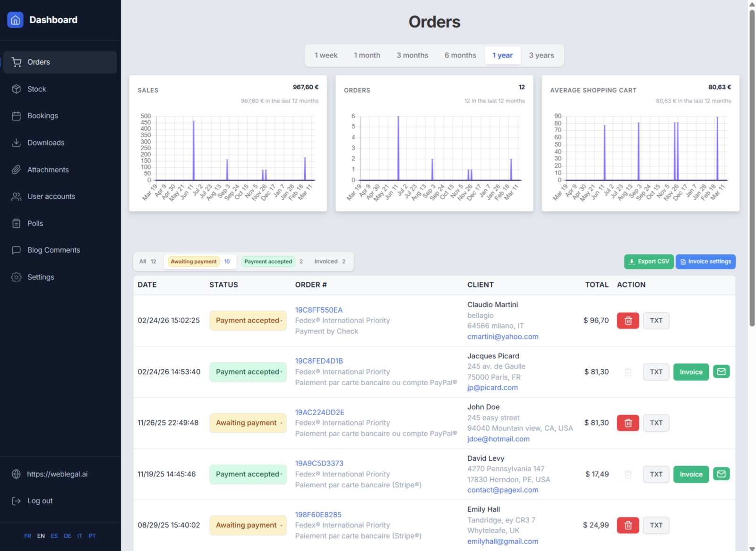Export orders with Export CSV button
Screen dimensions: 756x551
[649, 262]
